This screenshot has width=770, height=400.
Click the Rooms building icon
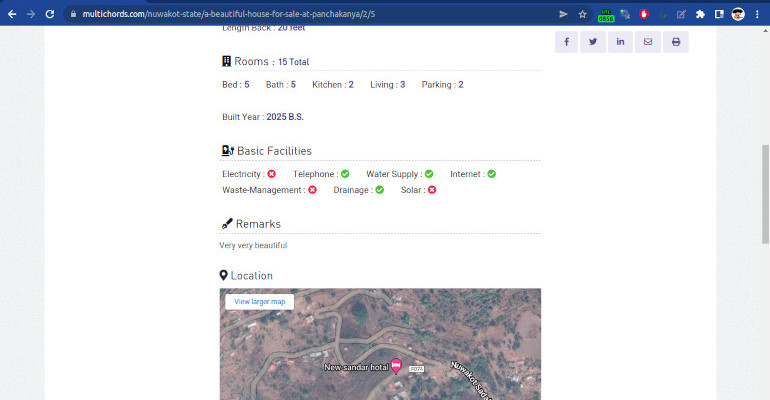point(226,61)
